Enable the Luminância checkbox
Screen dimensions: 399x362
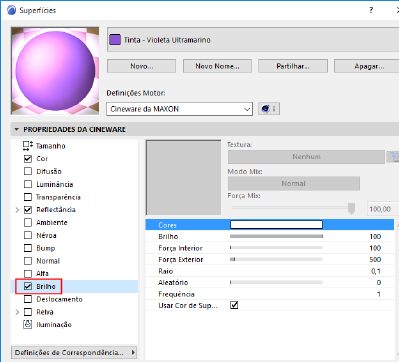click(x=28, y=184)
